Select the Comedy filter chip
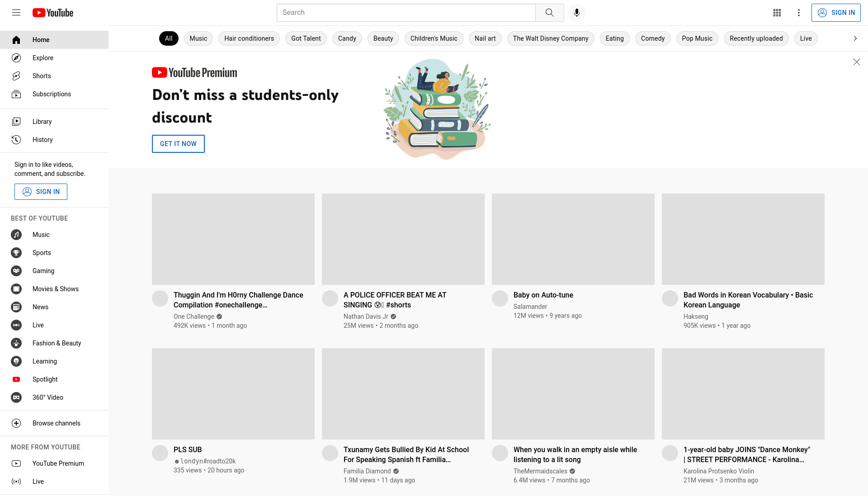868x496 pixels. [653, 38]
